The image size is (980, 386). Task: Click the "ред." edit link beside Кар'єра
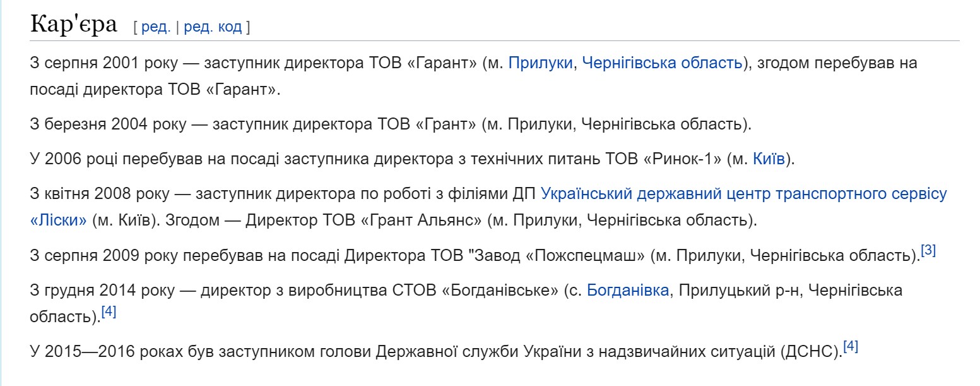click(x=156, y=27)
